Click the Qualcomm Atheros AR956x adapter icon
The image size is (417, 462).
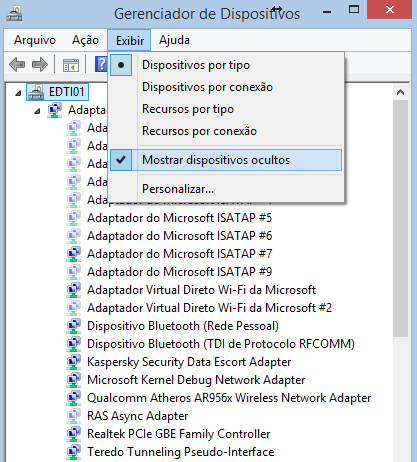pyautogui.click(x=74, y=398)
